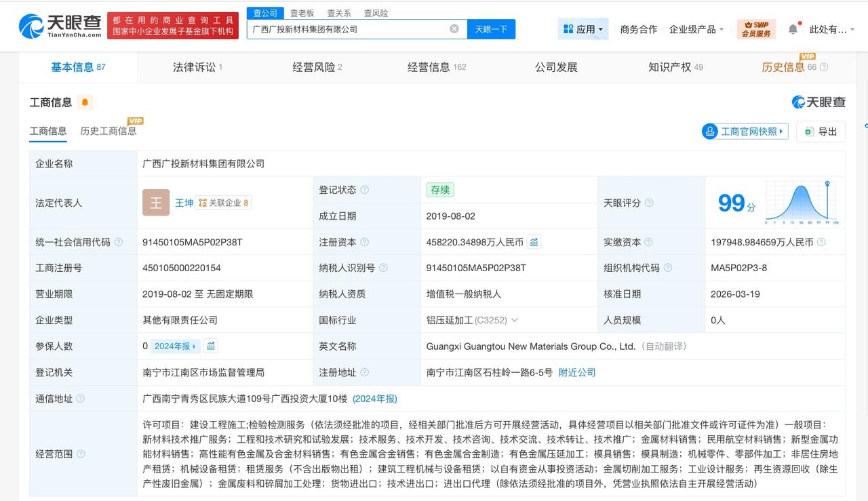The height and width of the screenshot is (501, 868).
Task: Click the clear (×) icon in the search box
Action: pos(454,29)
